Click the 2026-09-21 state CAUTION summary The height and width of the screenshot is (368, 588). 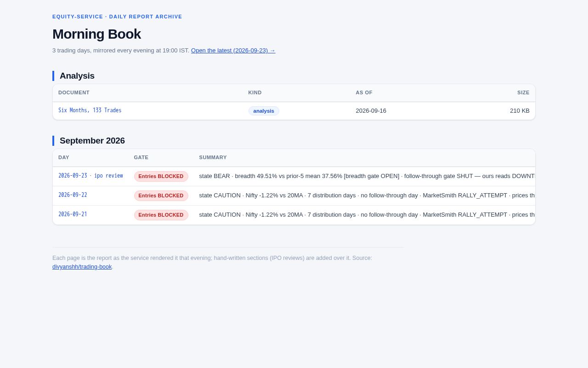[367, 215]
